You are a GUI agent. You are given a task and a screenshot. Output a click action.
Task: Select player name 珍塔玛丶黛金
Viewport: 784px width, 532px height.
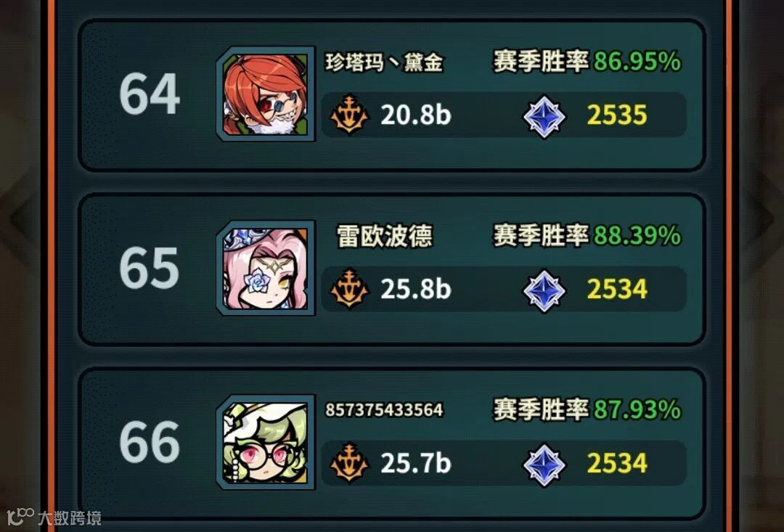(384, 62)
